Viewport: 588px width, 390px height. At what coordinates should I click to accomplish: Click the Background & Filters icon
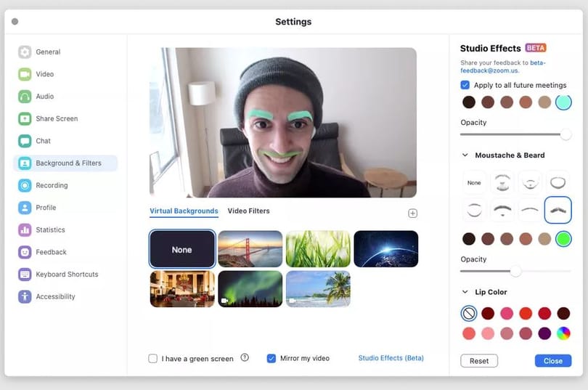pos(25,163)
